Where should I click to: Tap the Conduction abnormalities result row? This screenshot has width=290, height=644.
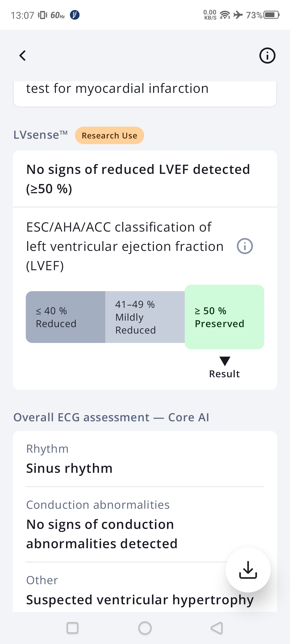pyautogui.click(x=126, y=525)
